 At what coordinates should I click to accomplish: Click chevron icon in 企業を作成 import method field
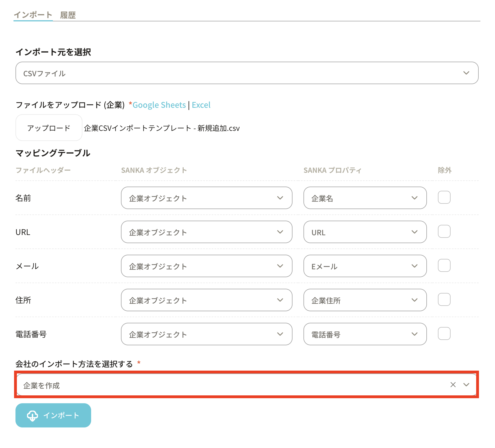tap(466, 385)
